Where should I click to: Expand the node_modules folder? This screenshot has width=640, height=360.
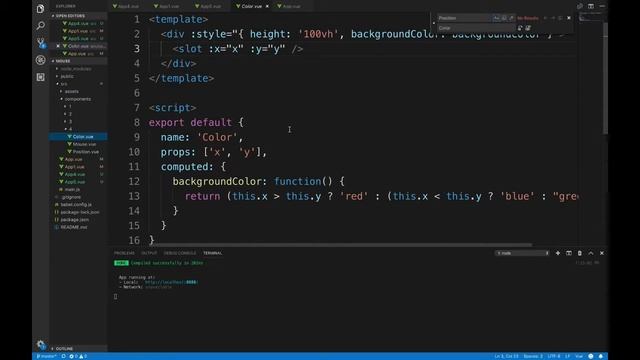(76, 69)
